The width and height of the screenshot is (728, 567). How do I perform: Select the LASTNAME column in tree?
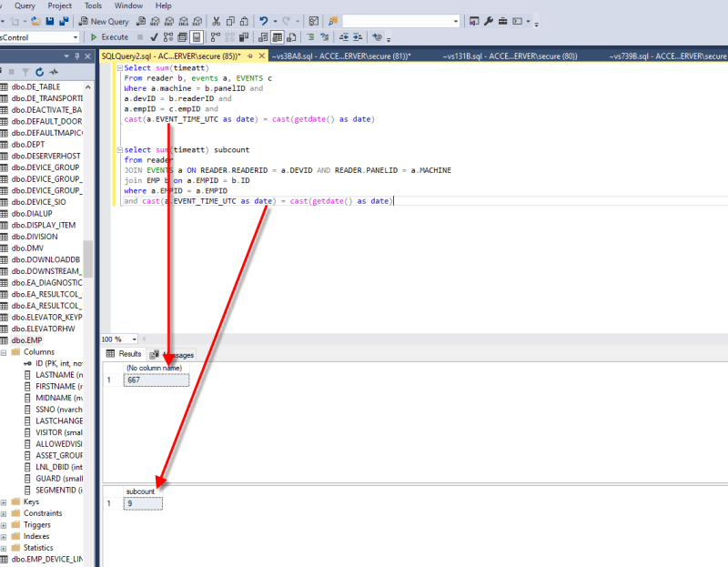point(59,375)
